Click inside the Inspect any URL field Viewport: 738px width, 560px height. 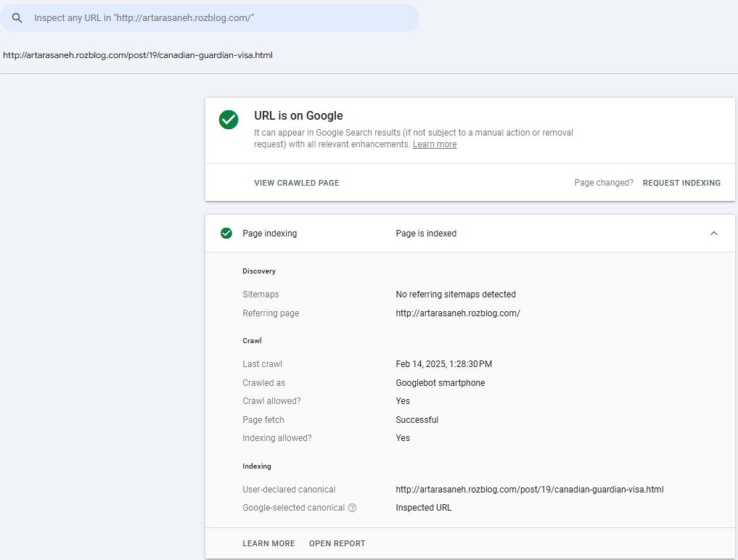[210, 17]
